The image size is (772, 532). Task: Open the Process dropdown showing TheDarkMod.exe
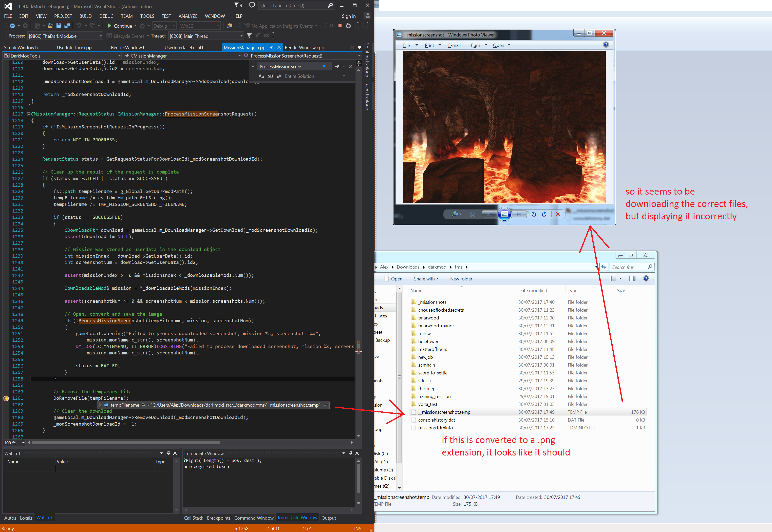click(65, 36)
